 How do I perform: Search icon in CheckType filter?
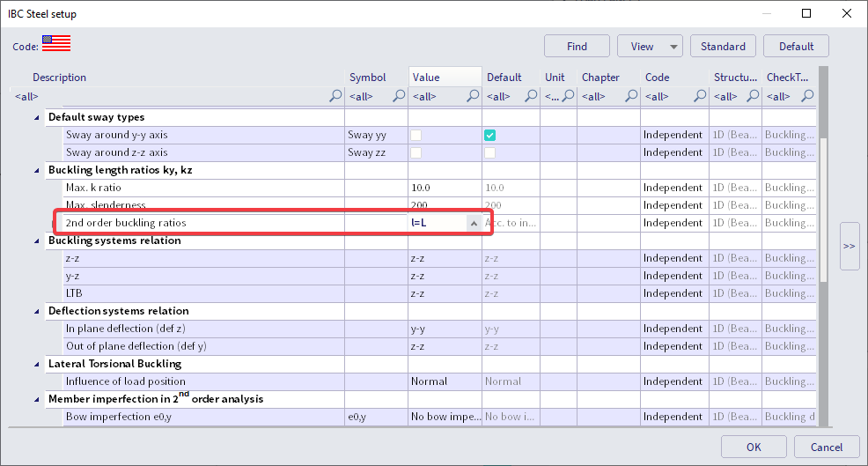pyautogui.click(x=807, y=96)
